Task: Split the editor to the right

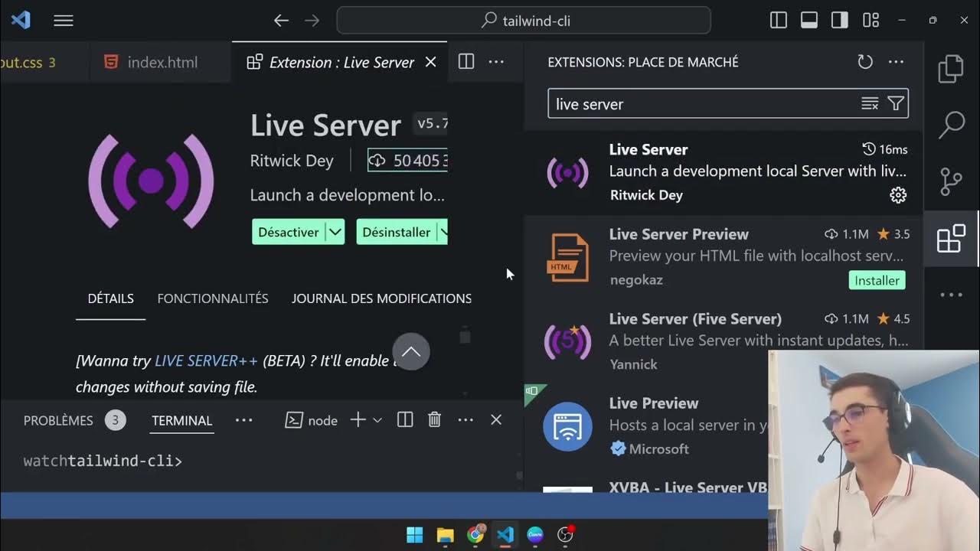Action: 466,62
